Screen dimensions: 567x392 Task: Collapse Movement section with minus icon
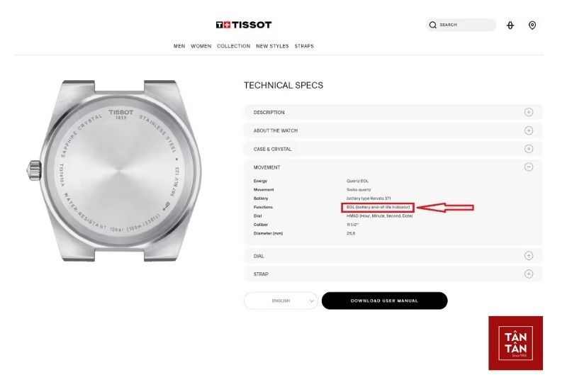529,167
